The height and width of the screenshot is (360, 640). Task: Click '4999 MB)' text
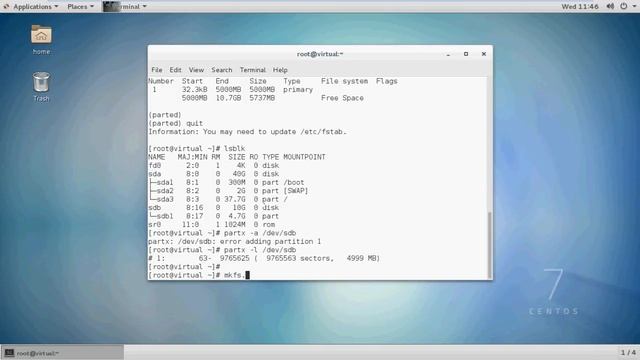point(363,258)
